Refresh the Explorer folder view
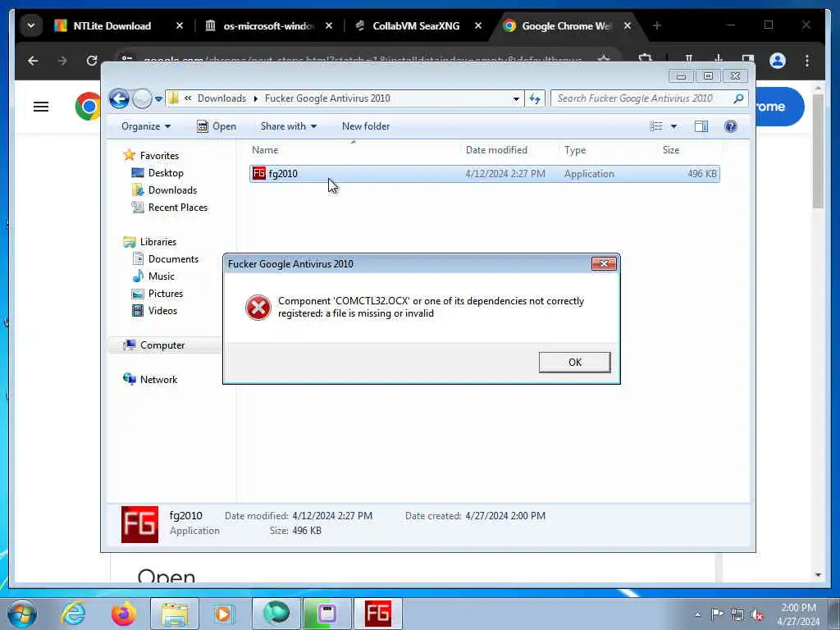 (535, 98)
